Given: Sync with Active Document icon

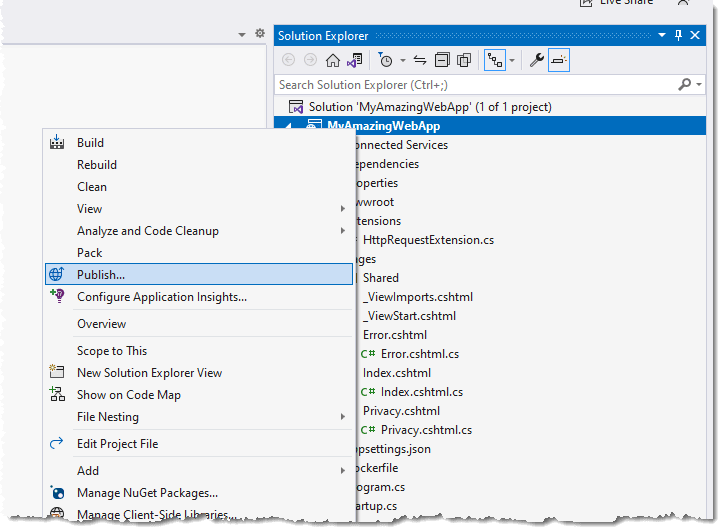Looking at the screenshot, I should [x=420, y=60].
